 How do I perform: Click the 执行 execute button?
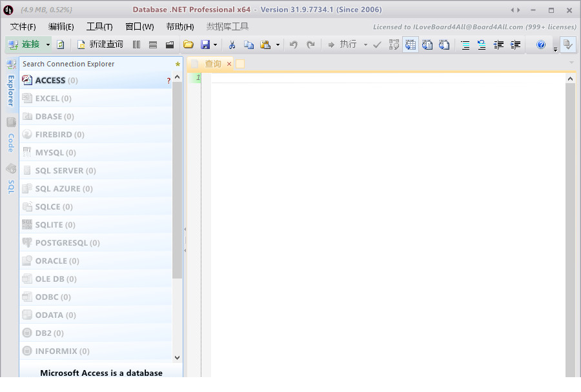click(x=342, y=44)
